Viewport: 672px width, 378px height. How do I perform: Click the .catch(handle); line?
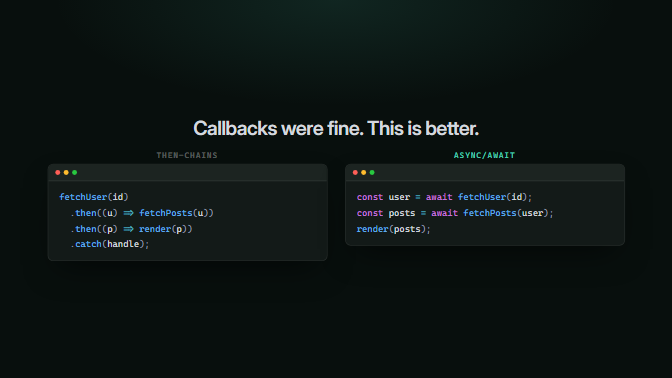[110, 244]
